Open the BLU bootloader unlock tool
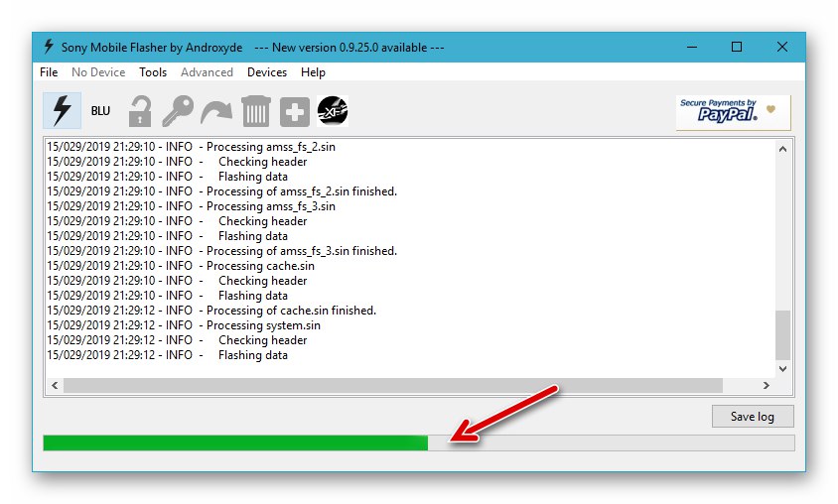This screenshot has width=838, height=504. tap(100, 111)
